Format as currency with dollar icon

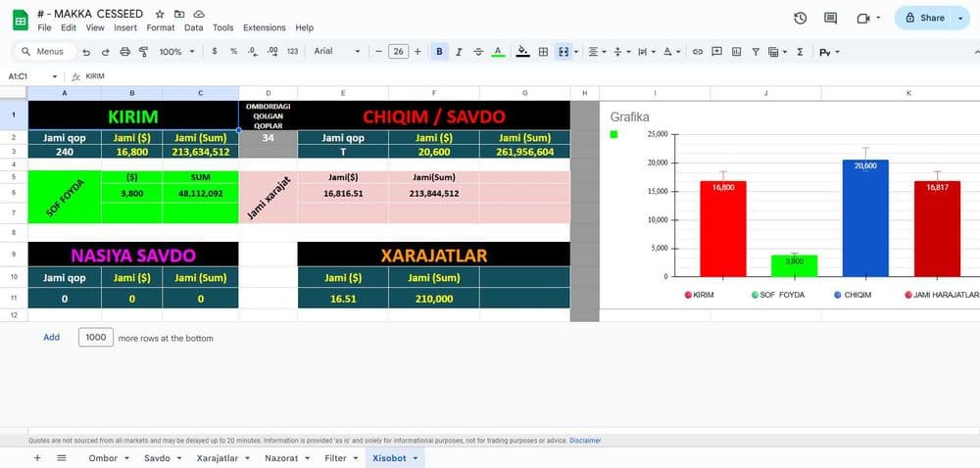pyautogui.click(x=215, y=52)
